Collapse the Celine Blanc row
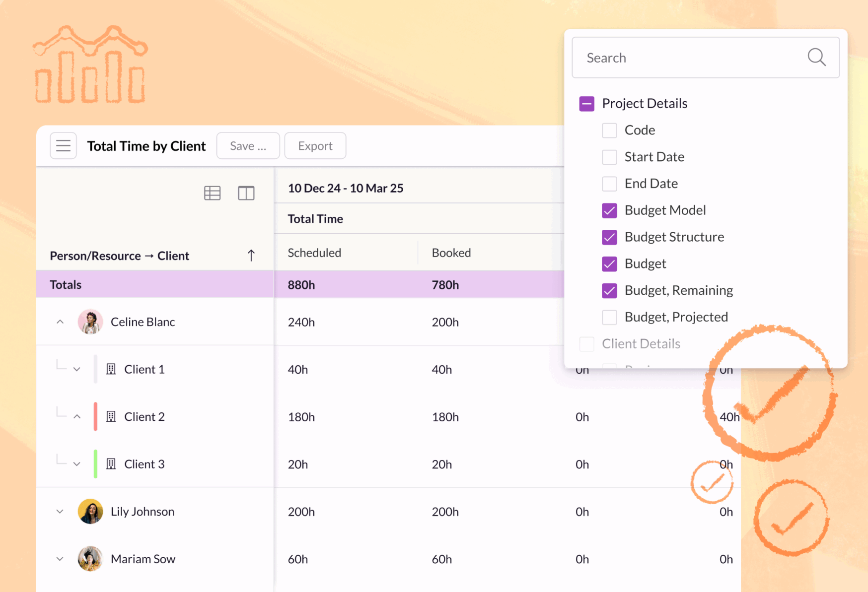Viewport: 868px width, 592px height. pyautogui.click(x=60, y=322)
